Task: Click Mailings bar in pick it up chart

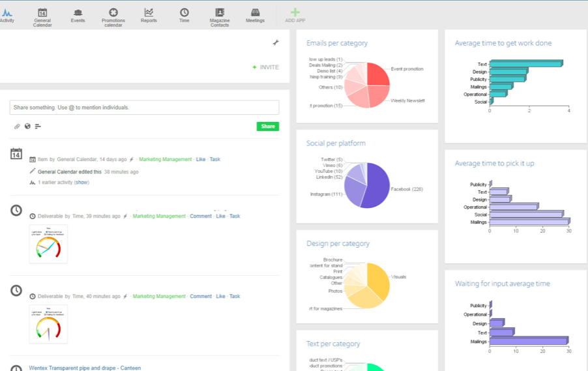Action: (x=530, y=222)
